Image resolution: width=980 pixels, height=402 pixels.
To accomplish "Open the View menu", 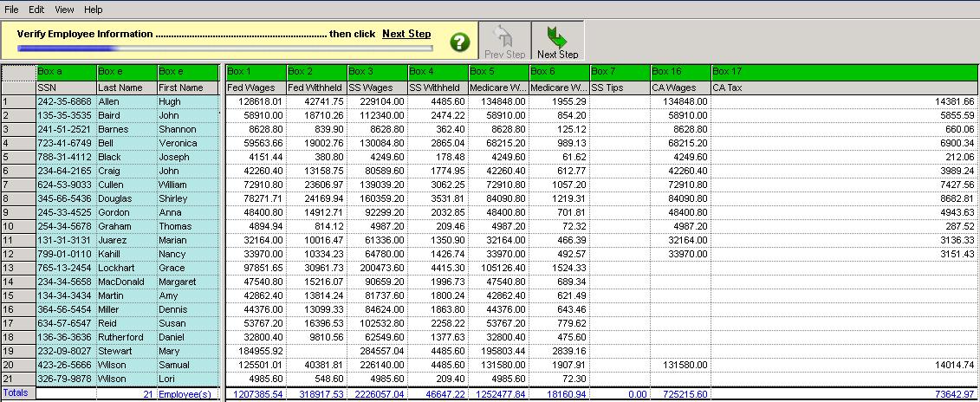I will 64,10.
